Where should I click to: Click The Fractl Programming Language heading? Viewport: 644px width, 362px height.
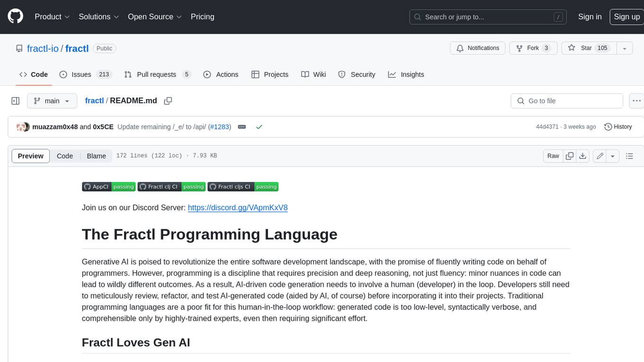(210, 234)
